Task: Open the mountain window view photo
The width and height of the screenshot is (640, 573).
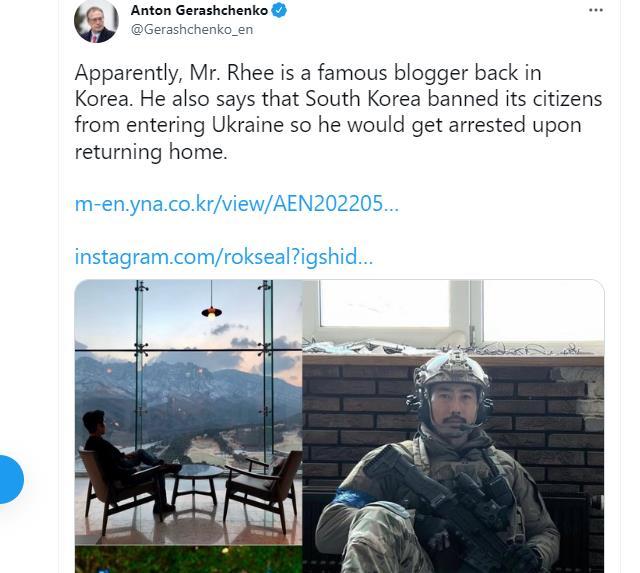Action: pos(189,412)
